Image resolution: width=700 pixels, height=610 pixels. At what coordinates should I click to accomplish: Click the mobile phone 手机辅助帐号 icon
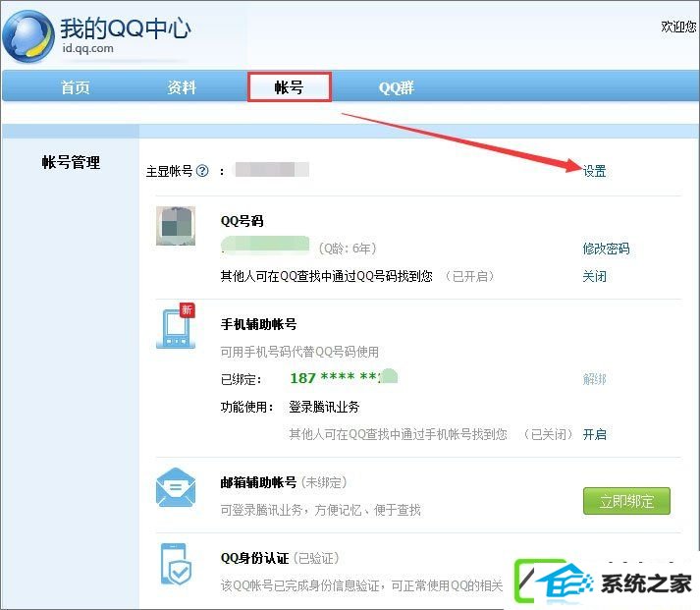176,325
